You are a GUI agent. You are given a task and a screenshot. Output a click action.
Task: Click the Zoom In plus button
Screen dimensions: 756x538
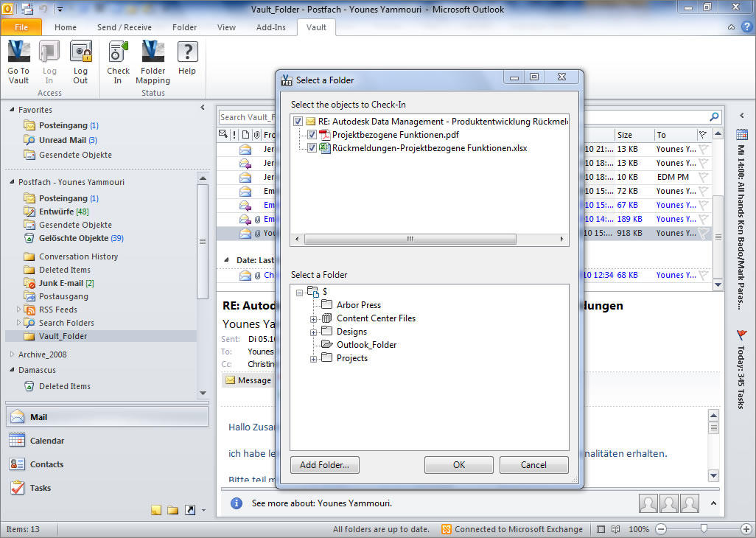click(746, 529)
